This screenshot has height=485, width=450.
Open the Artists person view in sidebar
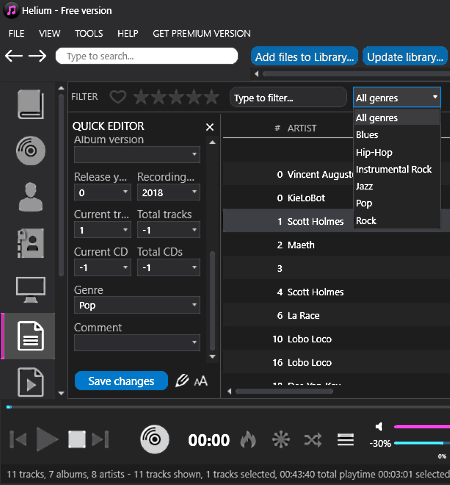(x=30, y=197)
